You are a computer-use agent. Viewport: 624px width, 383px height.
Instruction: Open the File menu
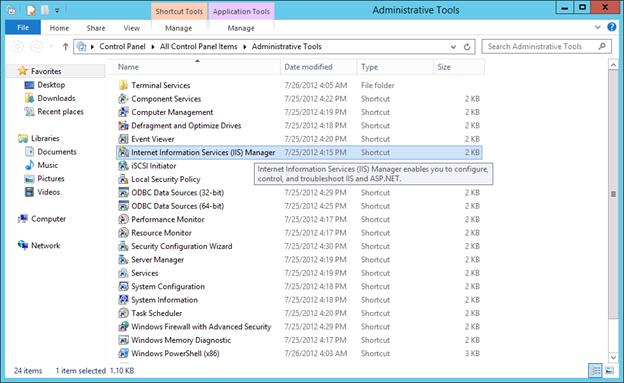(23, 27)
